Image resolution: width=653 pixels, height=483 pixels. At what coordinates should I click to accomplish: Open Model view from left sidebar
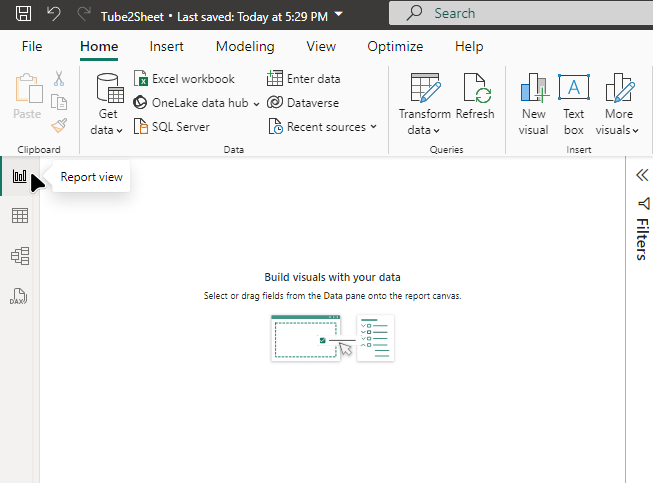[x=19, y=256]
